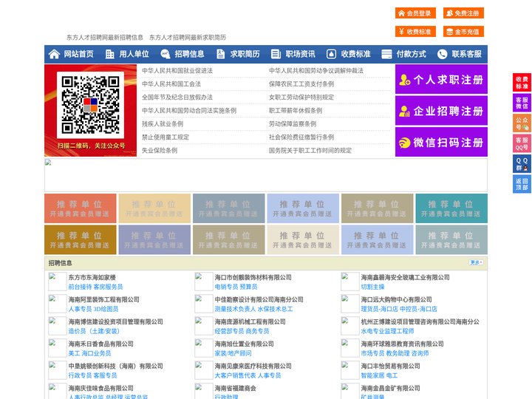Screen dimensions: 532x399
Task: Click the building icon beside 用人单位
Action: pos(109,54)
